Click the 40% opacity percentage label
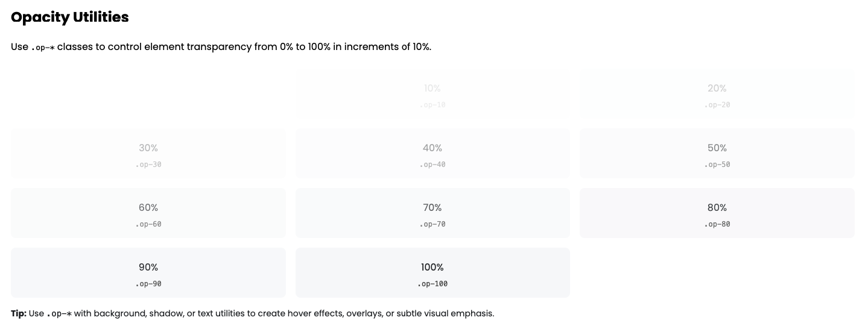Screen dimensions: 868x326 (x=432, y=148)
